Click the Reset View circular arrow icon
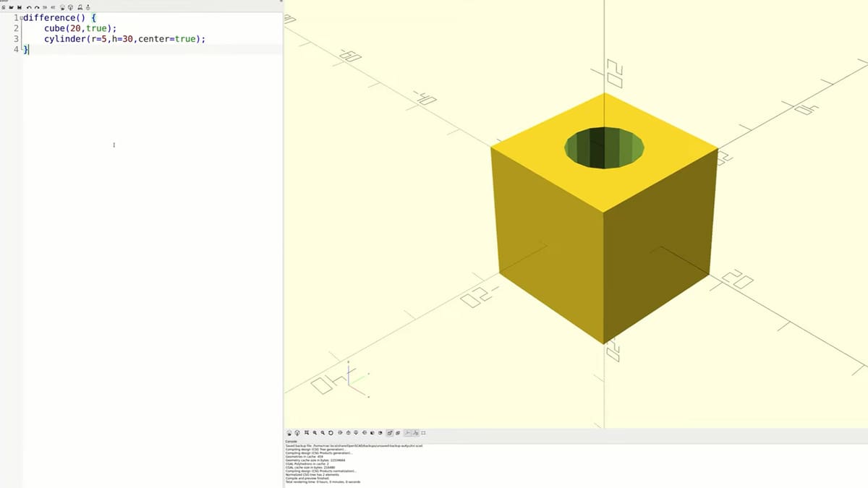The width and height of the screenshot is (868, 488). (331, 432)
